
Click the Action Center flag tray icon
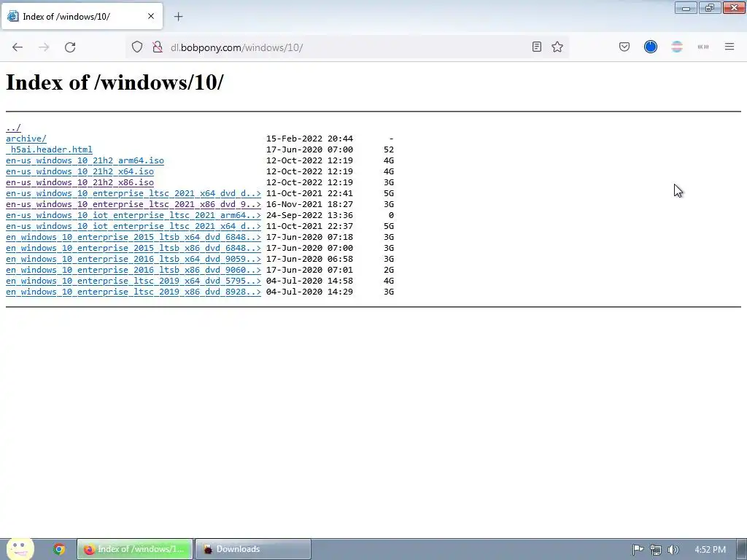click(638, 550)
